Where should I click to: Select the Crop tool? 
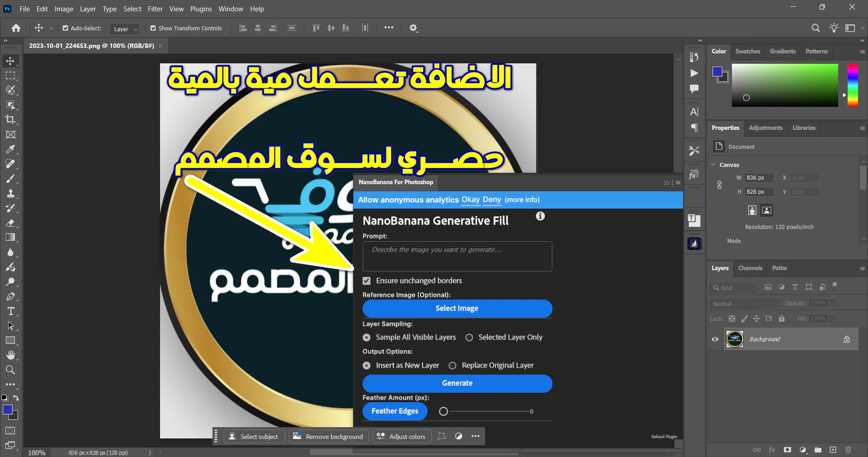[x=11, y=119]
